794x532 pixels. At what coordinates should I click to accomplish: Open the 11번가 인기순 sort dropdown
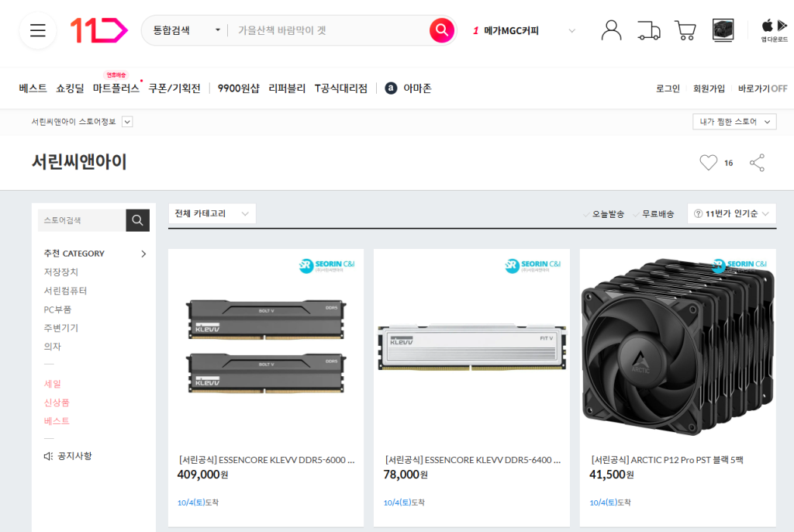coord(731,214)
